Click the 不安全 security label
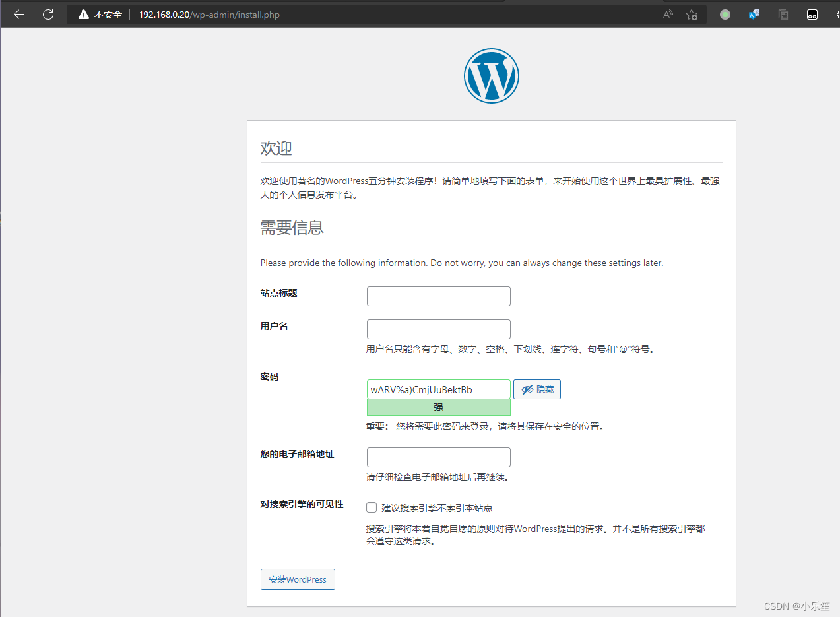This screenshot has width=840, height=617. tap(108, 15)
